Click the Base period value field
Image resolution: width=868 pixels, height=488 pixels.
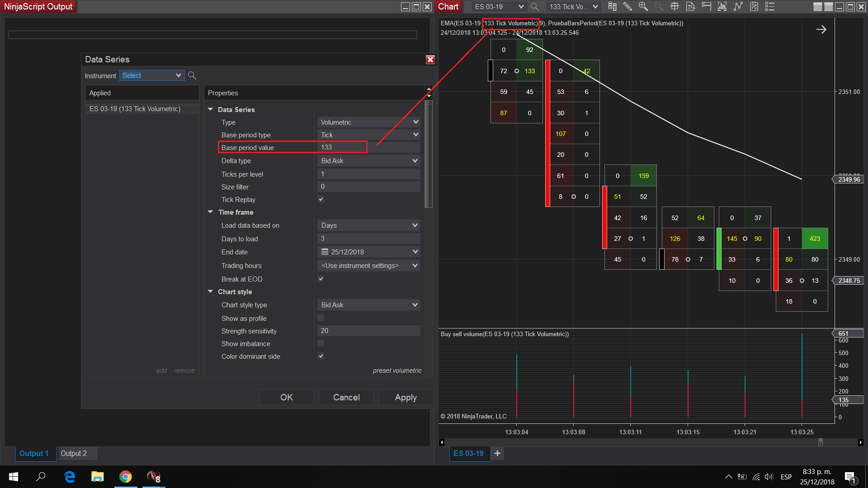click(369, 147)
